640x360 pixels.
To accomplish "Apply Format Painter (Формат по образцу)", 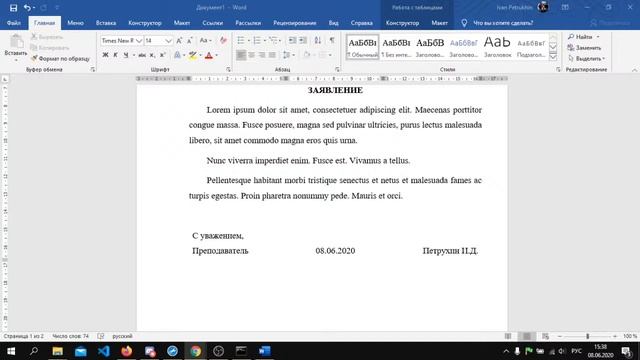I will point(60,59).
